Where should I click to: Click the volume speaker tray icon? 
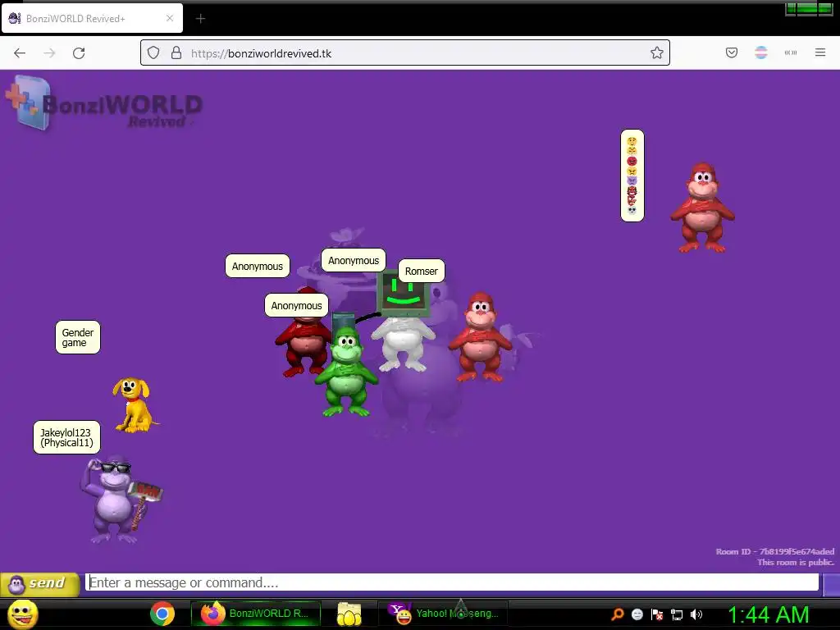point(696,614)
